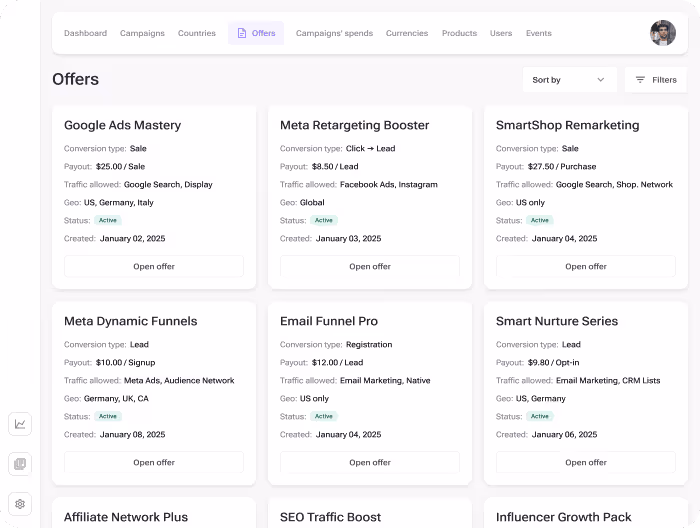
Task: Click the Smart Nurture Series title
Action: pos(557,321)
